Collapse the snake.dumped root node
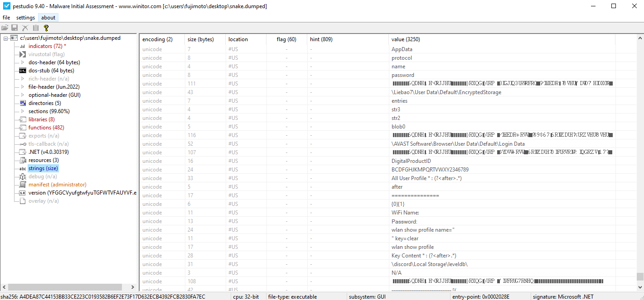 5,38
